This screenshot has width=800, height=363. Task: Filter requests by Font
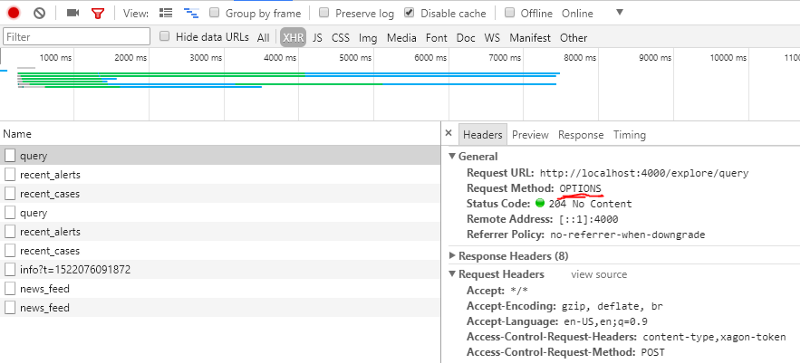point(436,38)
